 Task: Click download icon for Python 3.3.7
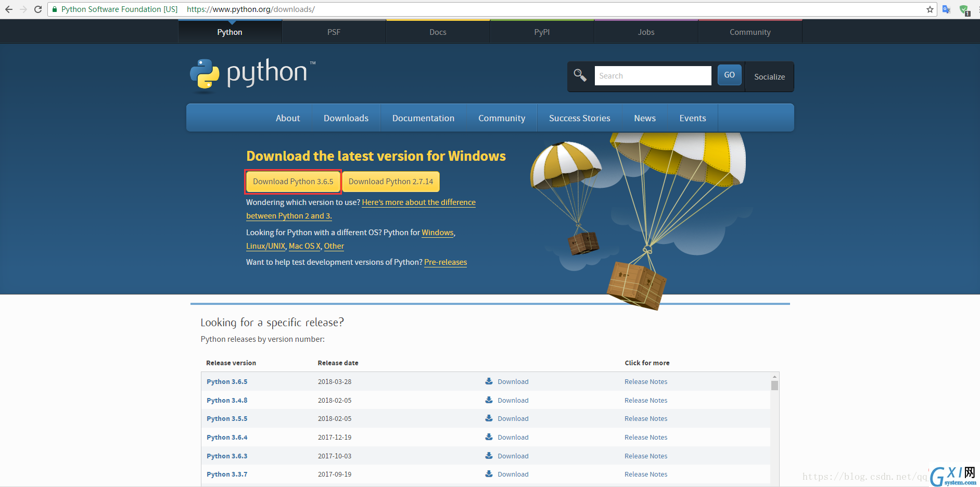pyautogui.click(x=489, y=473)
